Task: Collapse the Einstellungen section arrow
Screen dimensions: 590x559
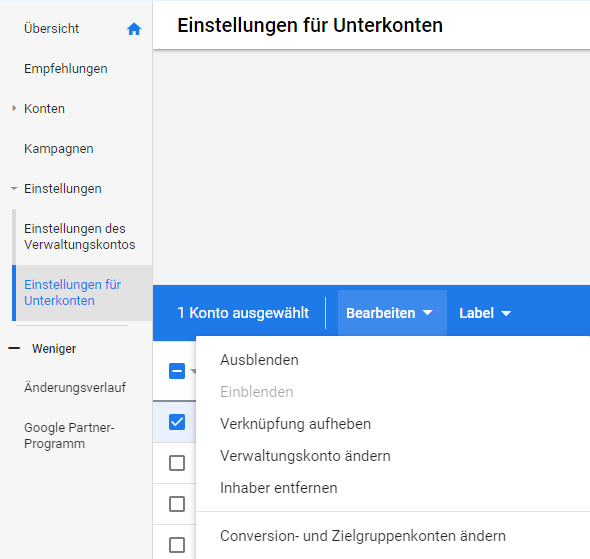Action: 14,188
